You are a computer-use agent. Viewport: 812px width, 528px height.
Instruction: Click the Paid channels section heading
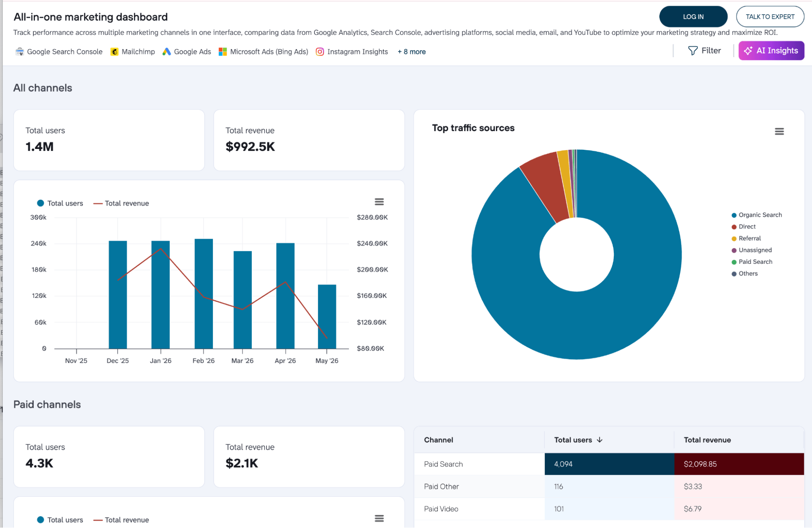[47, 404]
